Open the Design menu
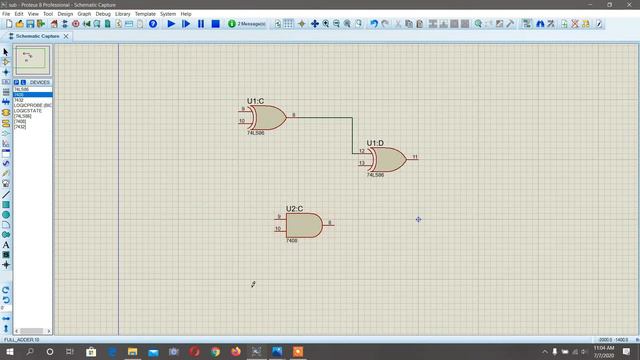Screen dimensions: 640x360 (x=65, y=14)
